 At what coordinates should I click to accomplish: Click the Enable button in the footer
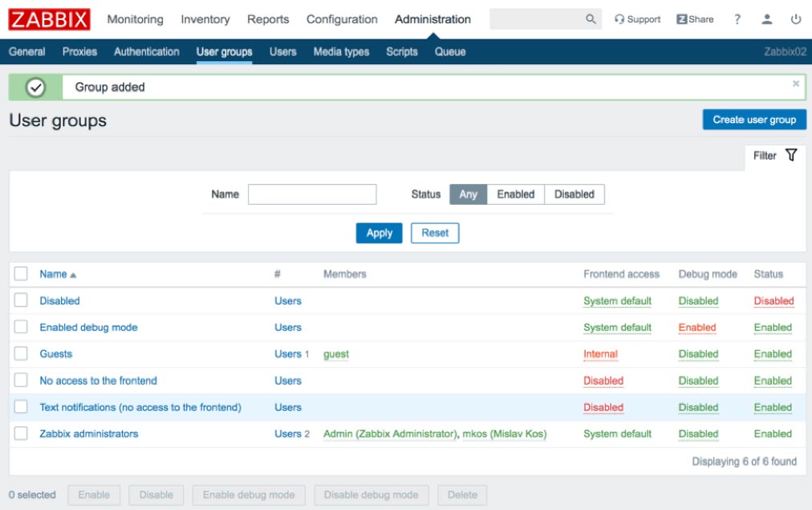[94, 495]
